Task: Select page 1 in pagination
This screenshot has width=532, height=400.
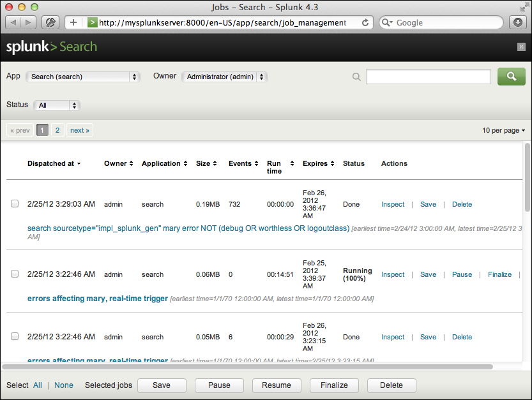Action: click(42, 130)
